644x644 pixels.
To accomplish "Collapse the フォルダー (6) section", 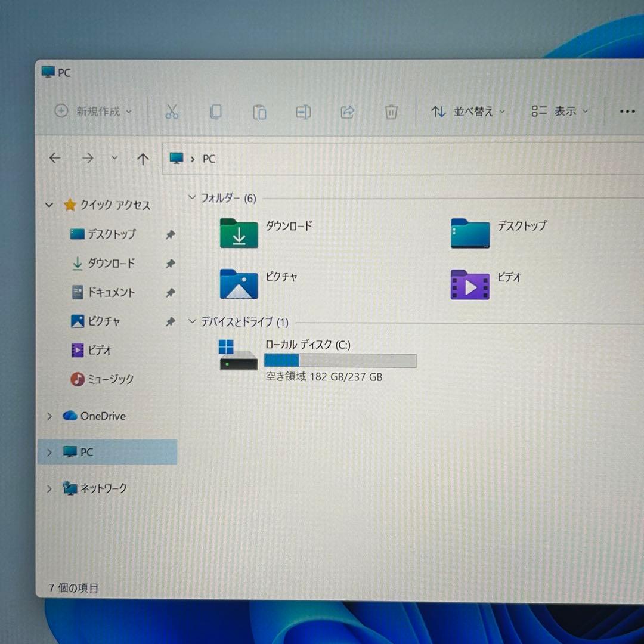I will [x=192, y=197].
